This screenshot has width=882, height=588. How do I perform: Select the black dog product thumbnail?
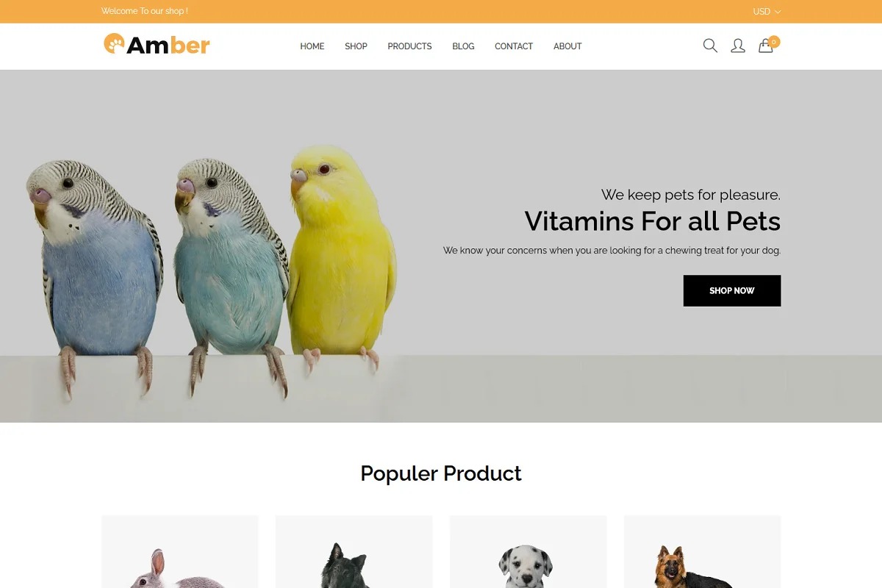354,552
